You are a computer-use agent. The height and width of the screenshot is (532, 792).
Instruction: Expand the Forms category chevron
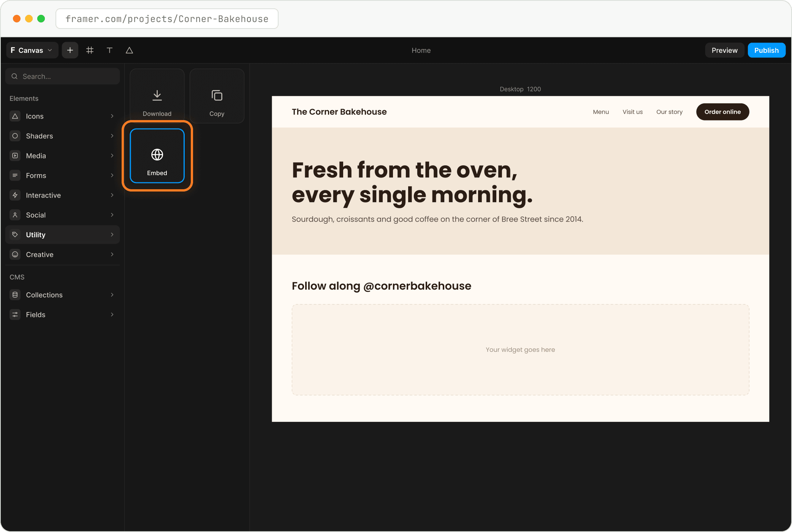pos(112,176)
